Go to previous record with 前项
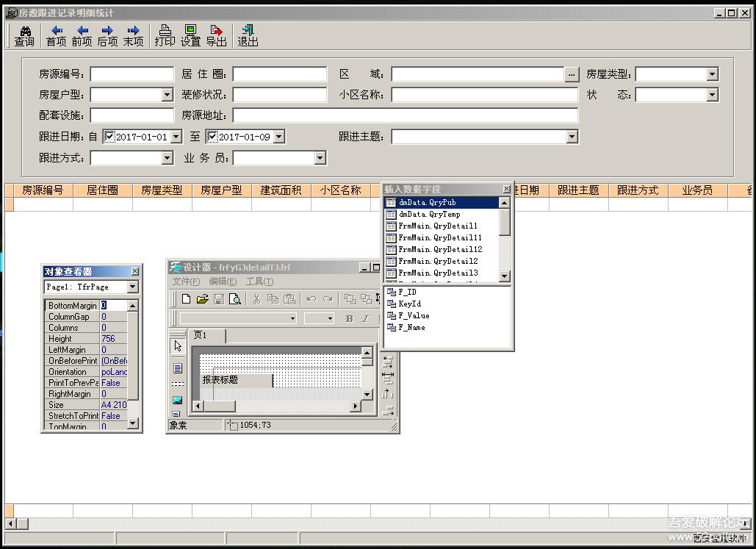This screenshot has width=756, height=549. (x=82, y=36)
